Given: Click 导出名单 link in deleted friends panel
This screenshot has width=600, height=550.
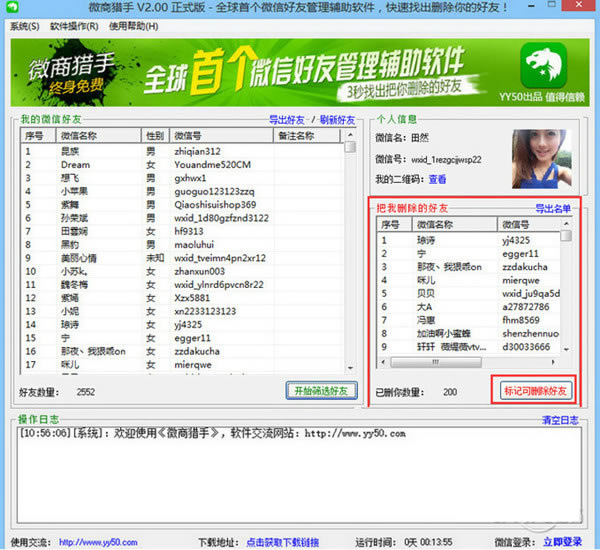Looking at the screenshot, I should pos(553,209).
